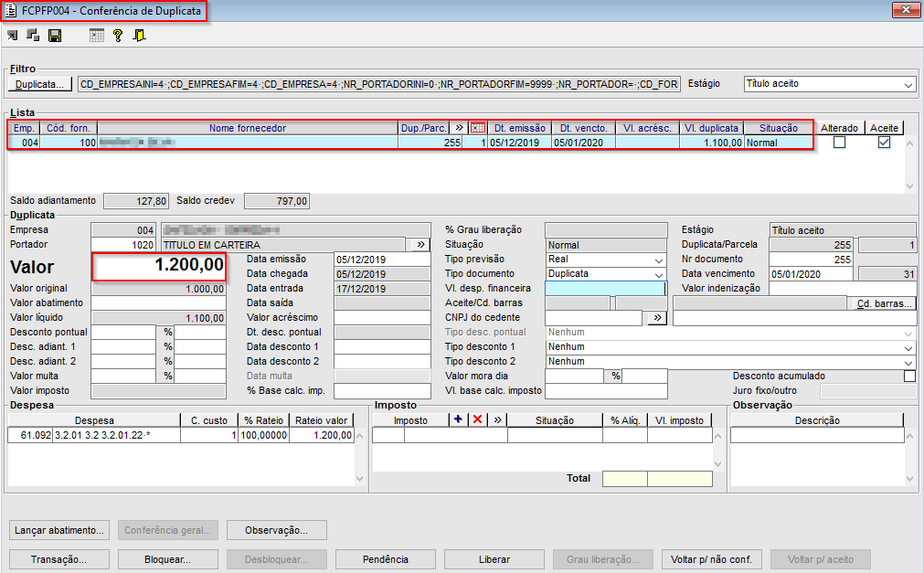Click the Valor field showing 1.200,00

coord(158,266)
